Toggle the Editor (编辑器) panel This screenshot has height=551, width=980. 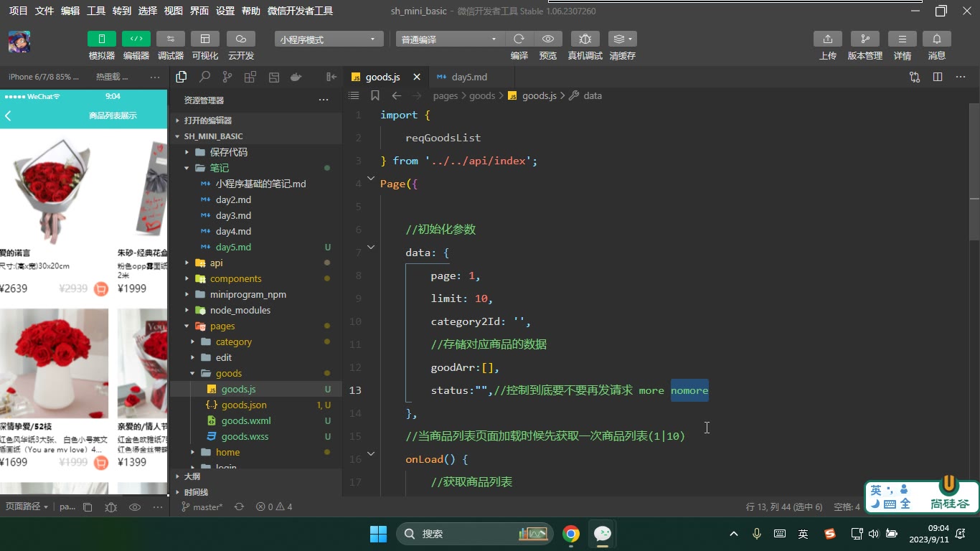[x=136, y=39]
